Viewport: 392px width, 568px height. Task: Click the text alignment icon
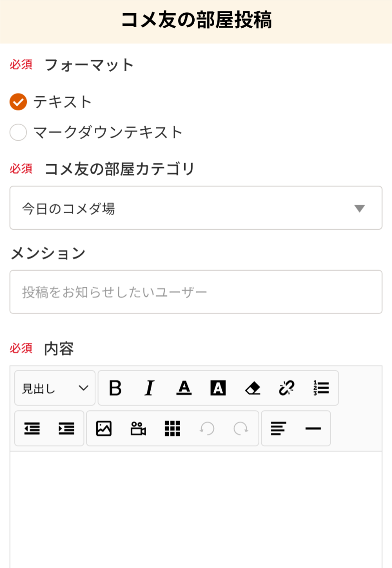click(x=279, y=428)
